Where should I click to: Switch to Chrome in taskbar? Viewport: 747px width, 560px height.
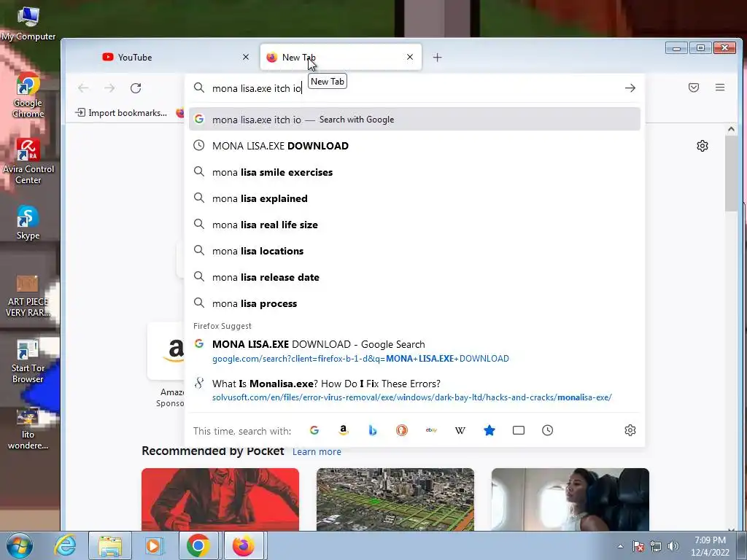coord(198,545)
